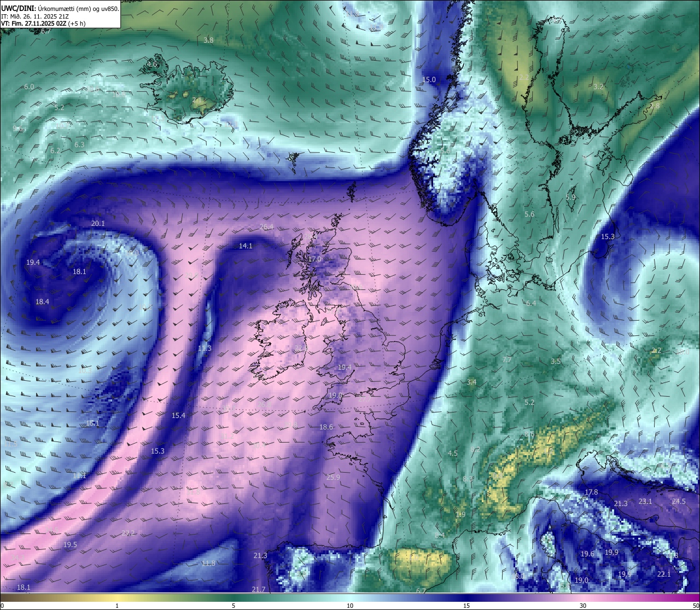Click the 10 tick on the color scale
Screen dimensions: 700x610
click(349, 606)
